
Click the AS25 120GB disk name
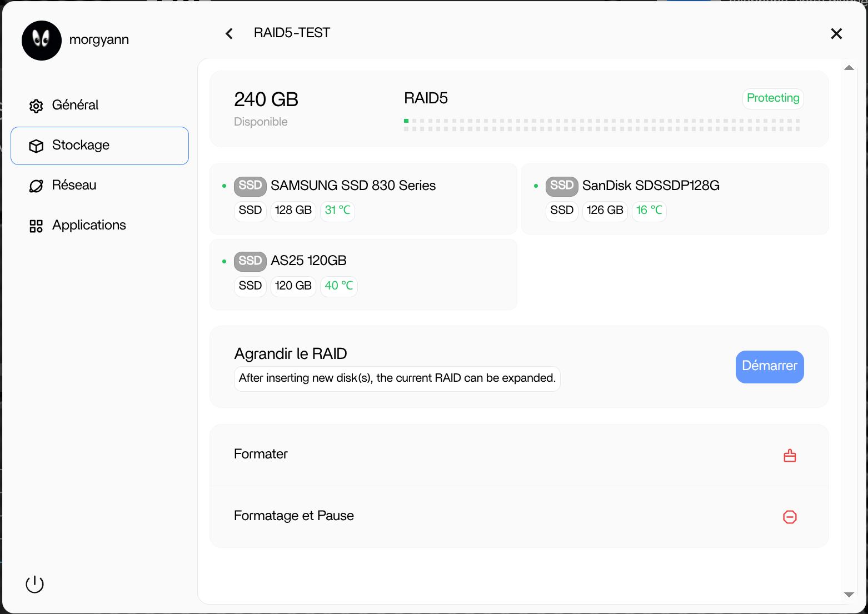[308, 261]
